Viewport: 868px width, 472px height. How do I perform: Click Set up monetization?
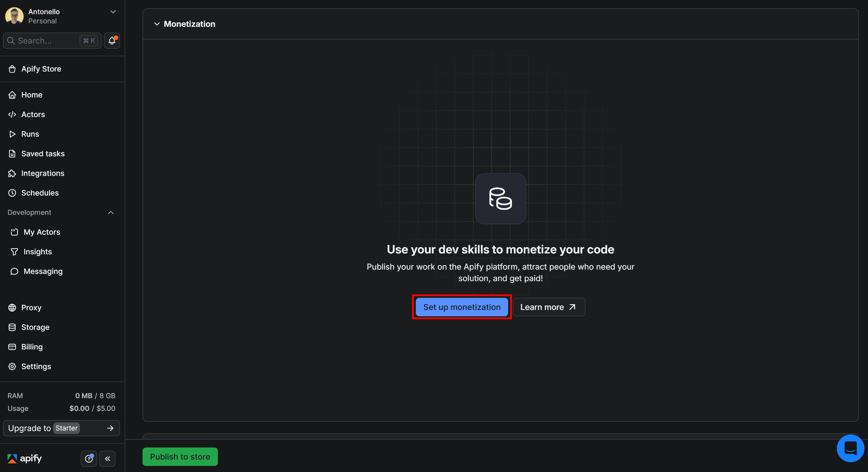click(x=462, y=307)
